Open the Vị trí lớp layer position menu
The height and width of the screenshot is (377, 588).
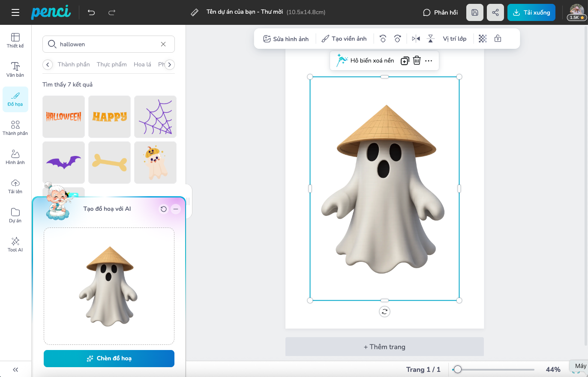(x=454, y=39)
